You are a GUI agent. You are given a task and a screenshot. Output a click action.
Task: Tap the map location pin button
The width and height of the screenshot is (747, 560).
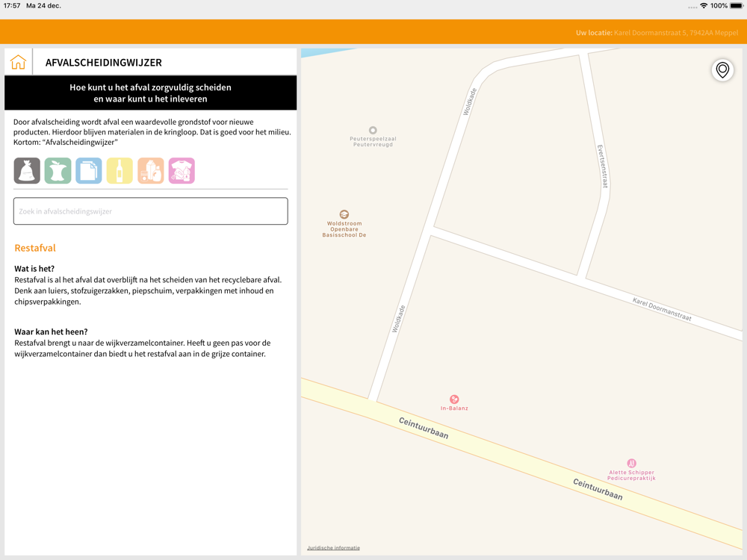click(x=722, y=70)
